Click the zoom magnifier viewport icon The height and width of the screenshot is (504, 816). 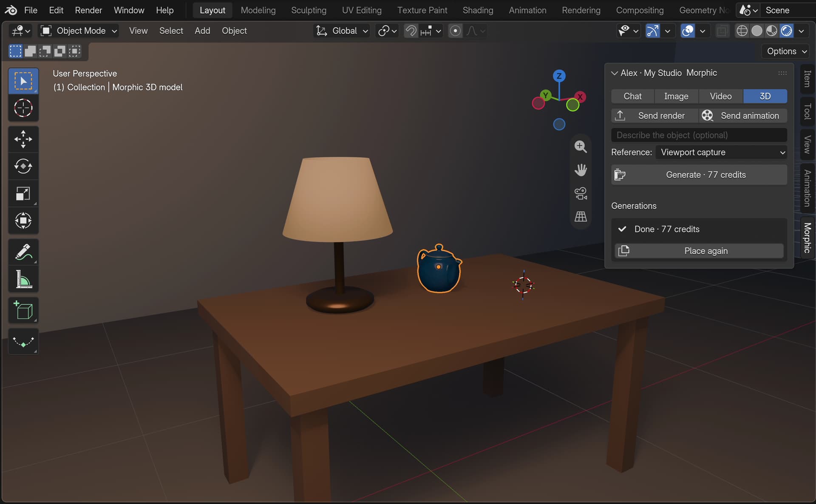click(581, 147)
